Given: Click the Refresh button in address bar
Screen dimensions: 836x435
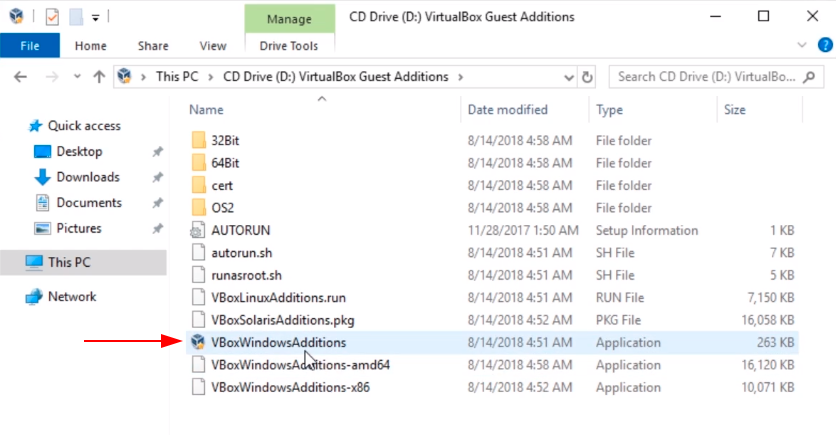Looking at the screenshot, I should 587,77.
